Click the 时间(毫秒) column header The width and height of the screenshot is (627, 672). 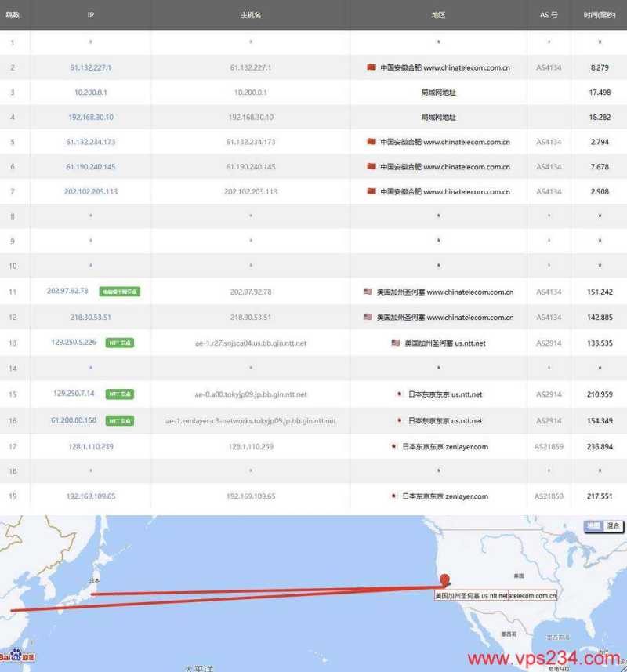pos(599,15)
